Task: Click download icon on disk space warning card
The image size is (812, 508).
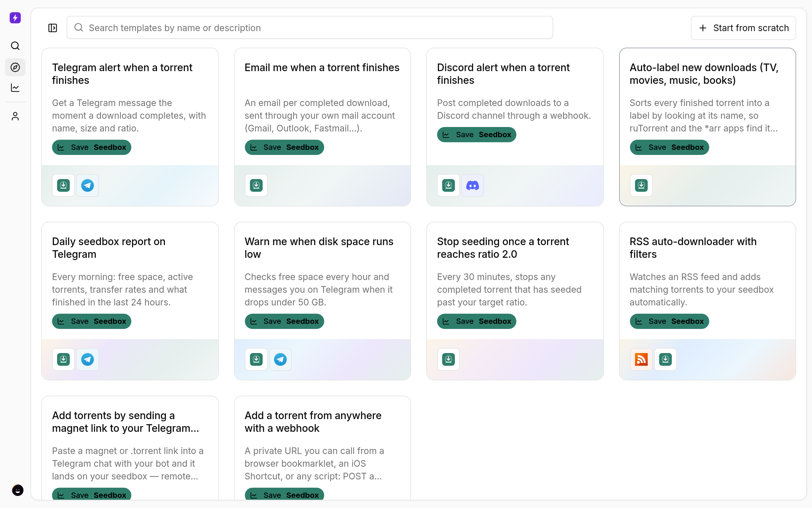Action: point(256,359)
